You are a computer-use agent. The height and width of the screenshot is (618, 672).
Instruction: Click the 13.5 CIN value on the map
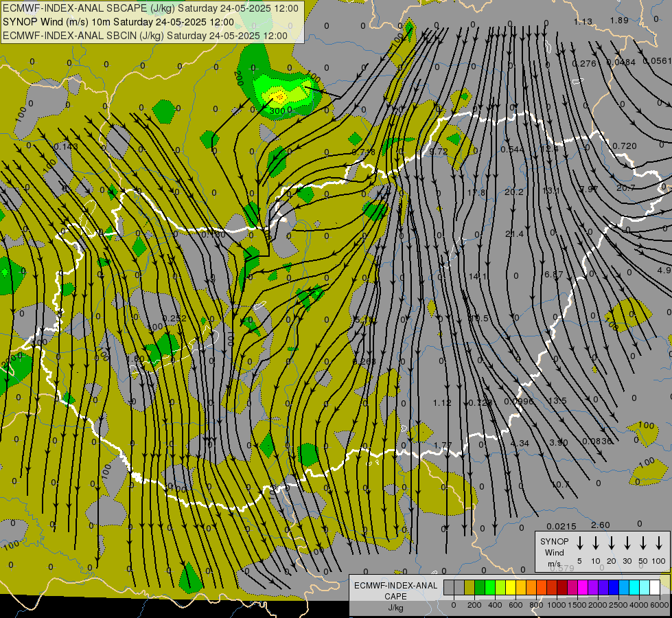click(x=557, y=400)
